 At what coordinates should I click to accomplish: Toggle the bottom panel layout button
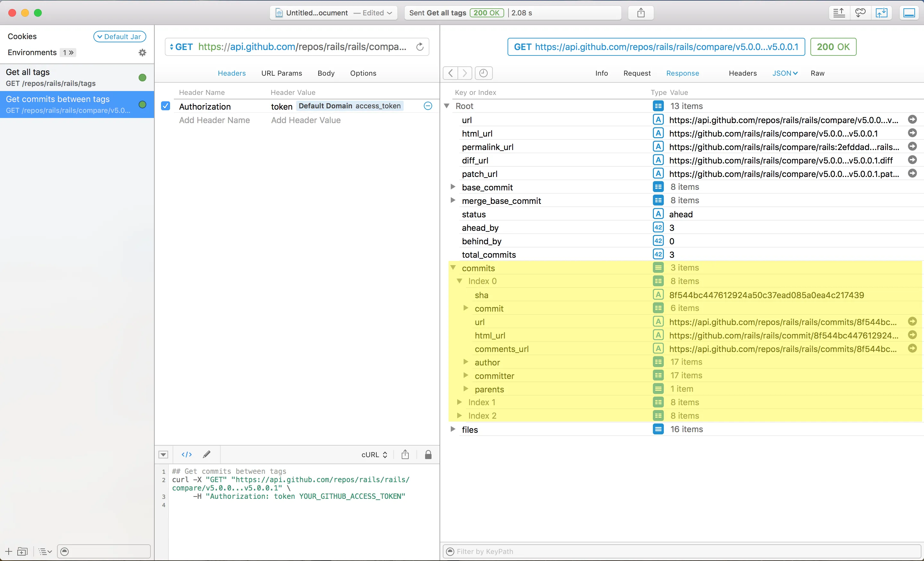(x=909, y=13)
